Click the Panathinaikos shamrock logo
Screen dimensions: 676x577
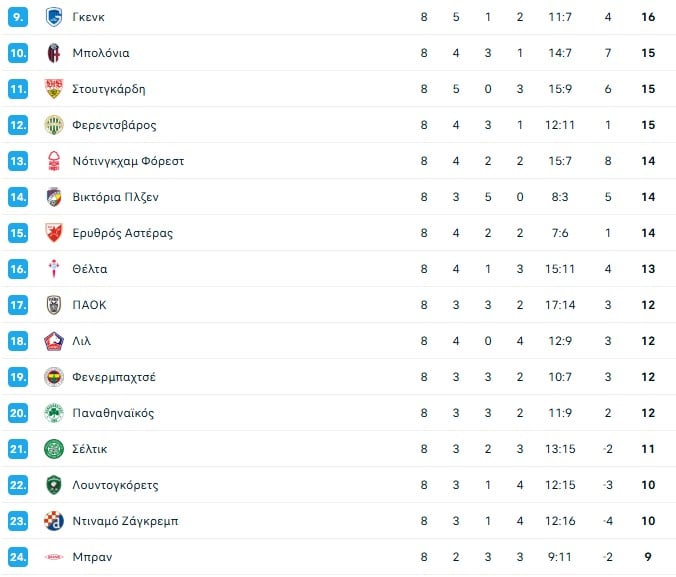pos(54,413)
